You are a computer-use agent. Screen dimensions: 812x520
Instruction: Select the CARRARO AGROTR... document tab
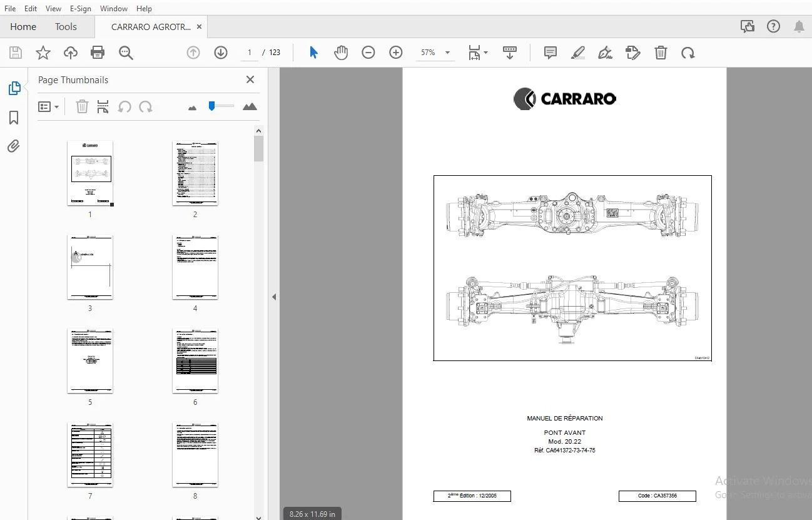[151, 27]
